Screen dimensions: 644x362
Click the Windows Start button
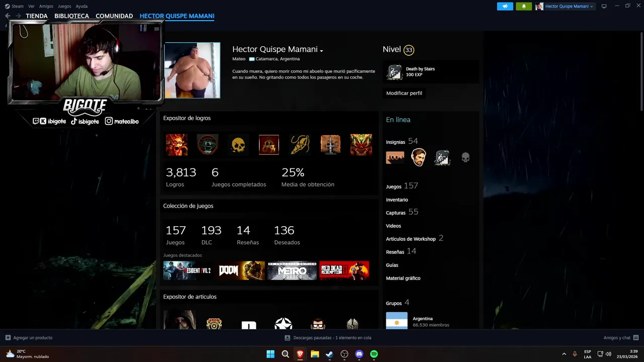click(x=271, y=354)
